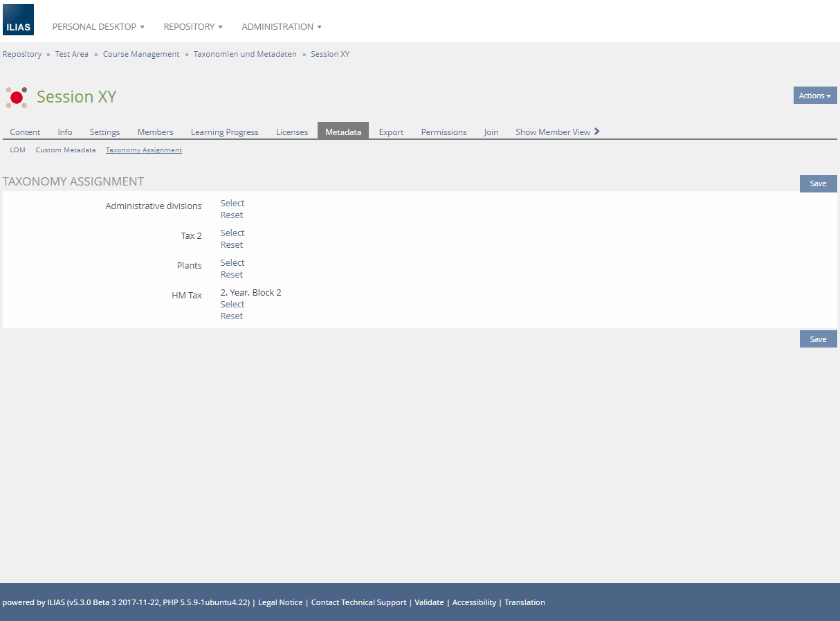Go to the Permissions tab
Screen dimensions: 840x621
click(x=444, y=132)
